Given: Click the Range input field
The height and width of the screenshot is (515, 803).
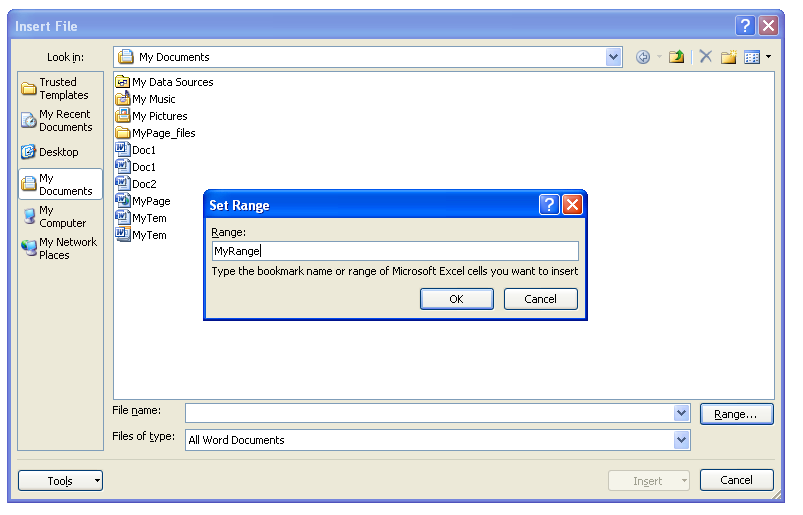Looking at the screenshot, I should coord(395,251).
